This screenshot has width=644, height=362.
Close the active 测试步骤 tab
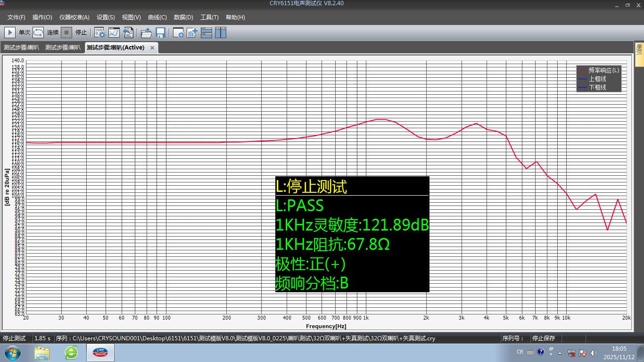pos(152,48)
